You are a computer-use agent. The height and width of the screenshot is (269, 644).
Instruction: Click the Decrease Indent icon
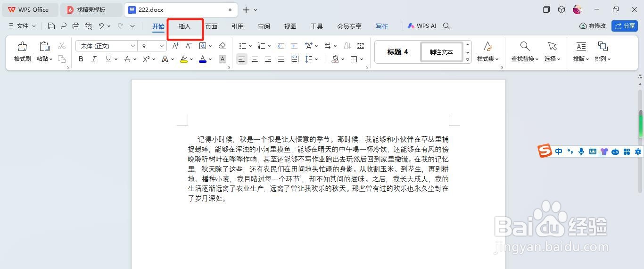coord(281,46)
